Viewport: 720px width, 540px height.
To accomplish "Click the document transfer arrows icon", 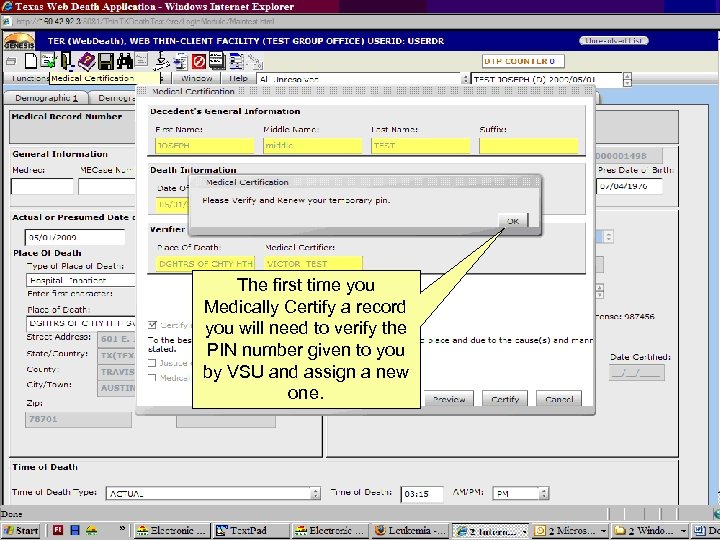I will pos(180,61).
